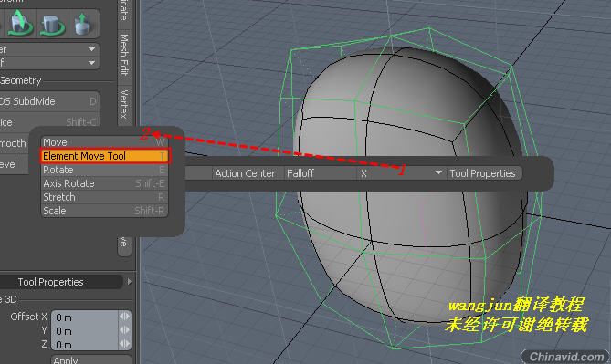Expand the Tool Properties panel arrow
This screenshot has height=364, width=611.
pyautogui.click(x=130, y=282)
